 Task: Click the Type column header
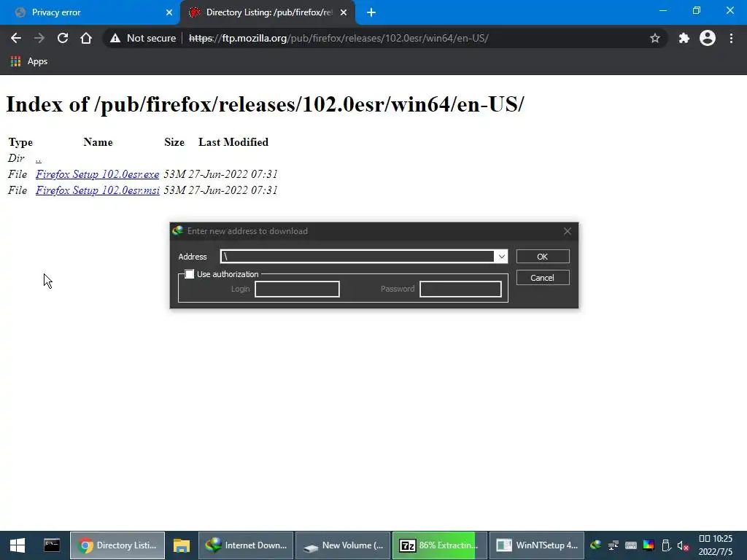click(x=20, y=142)
